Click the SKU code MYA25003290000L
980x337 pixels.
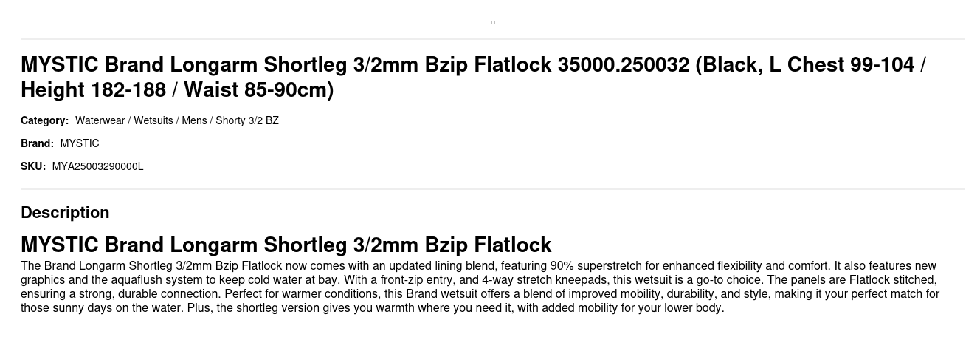[x=97, y=166]
